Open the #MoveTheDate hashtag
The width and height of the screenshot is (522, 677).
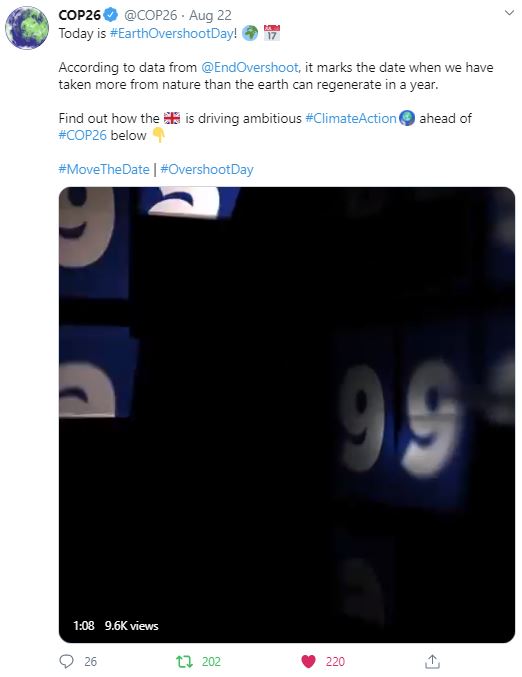click(104, 169)
